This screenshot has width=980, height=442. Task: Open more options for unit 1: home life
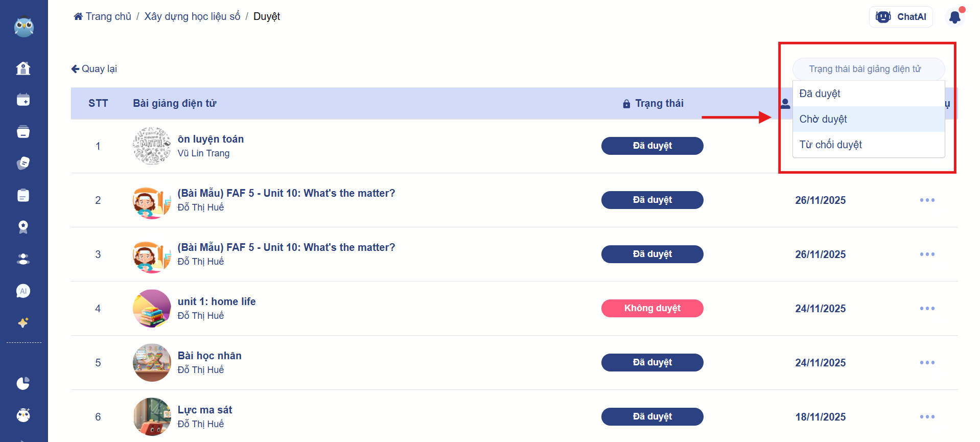pyautogui.click(x=927, y=309)
